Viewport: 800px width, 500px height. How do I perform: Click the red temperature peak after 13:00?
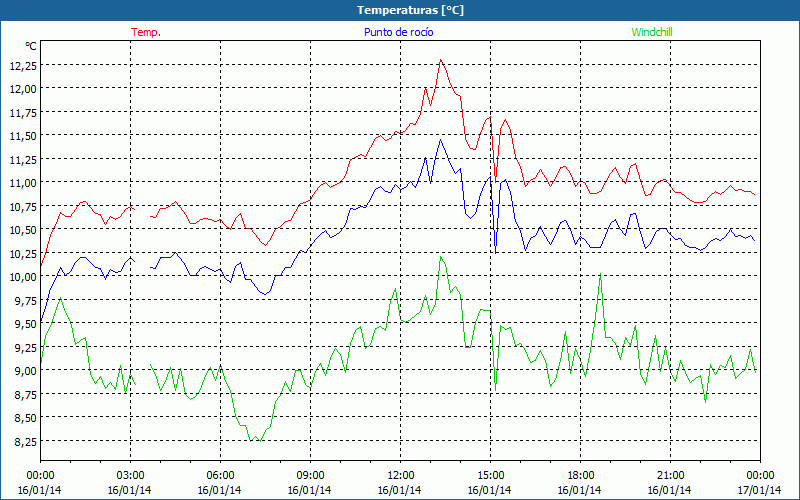pos(440,60)
